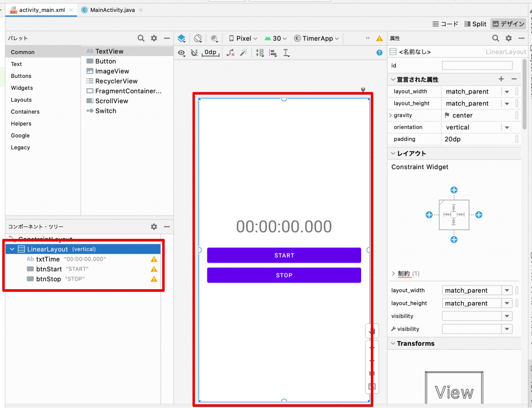Click the Clear All Constraints icon
This screenshot has width=532, height=408.
[x=231, y=52]
